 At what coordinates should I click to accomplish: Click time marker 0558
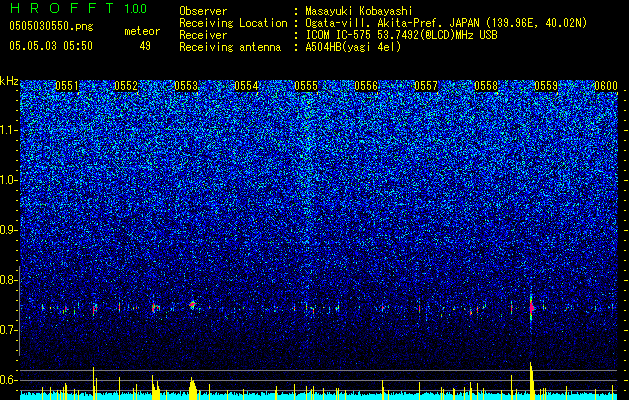486,86
